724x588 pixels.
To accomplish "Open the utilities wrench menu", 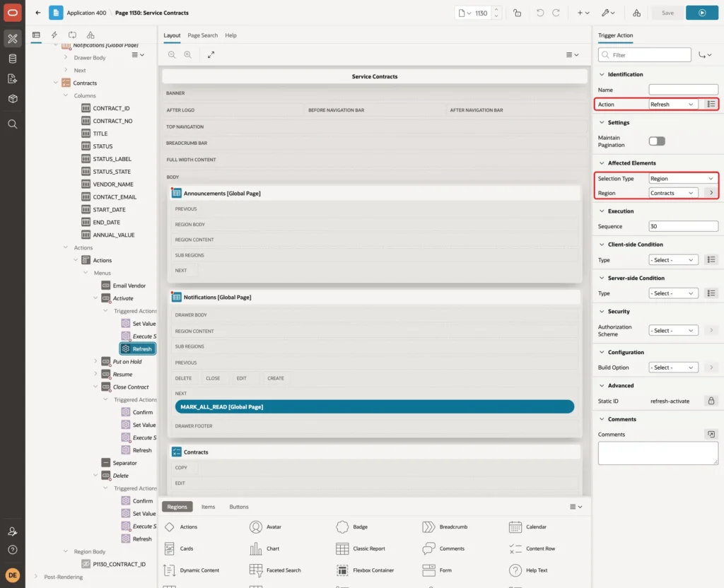I will 607,13.
